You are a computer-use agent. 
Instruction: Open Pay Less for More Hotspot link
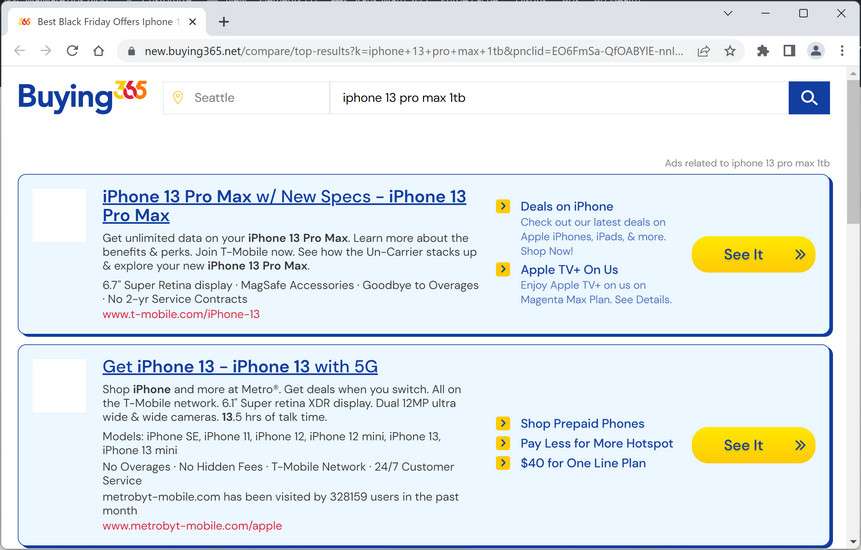click(597, 443)
